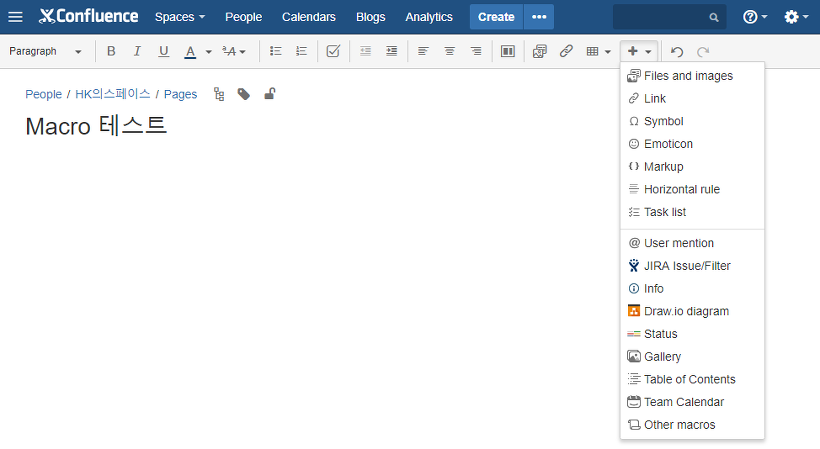
Task: Select Symbol from the insert menu
Action: [x=692, y=121]
